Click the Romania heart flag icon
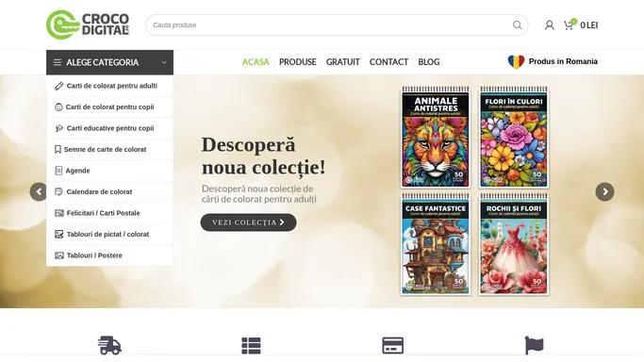 [516, 61]
